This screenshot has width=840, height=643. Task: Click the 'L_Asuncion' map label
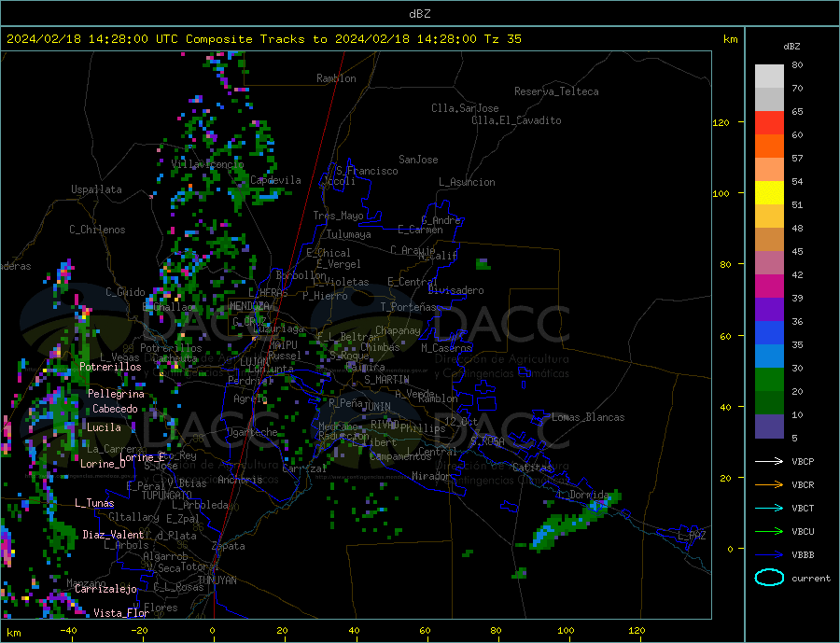coord(467,182)
